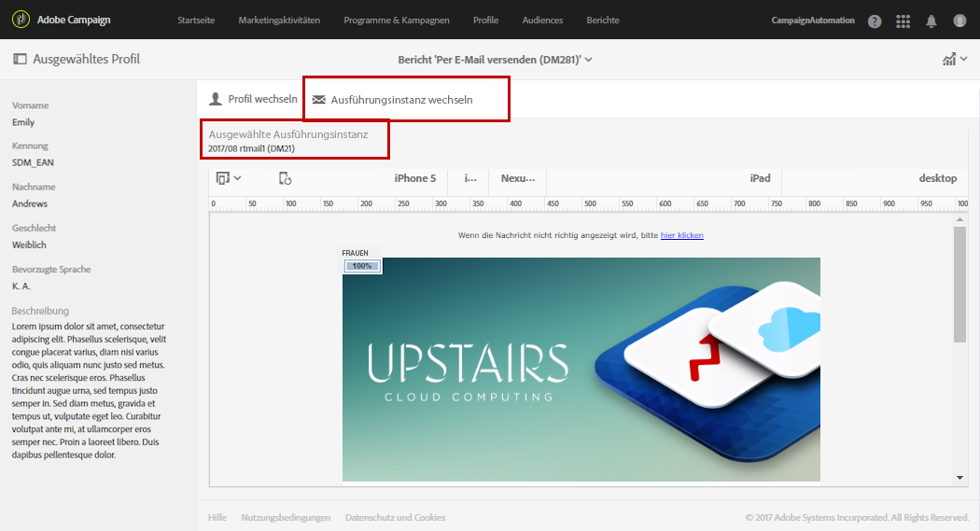Image resolution: width=980 pixels, height=531 pixels.
Task: Click the envelope icon beside Ausführungsinstanz wechseln
Action: click(319, 99)
